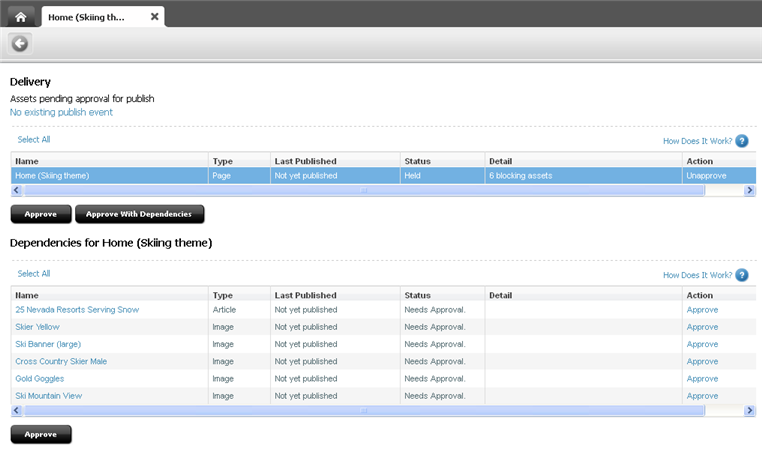Click How Does It Work link in Dependencies section
This screenshot has height=451, width=762.
tap(697, 275)
